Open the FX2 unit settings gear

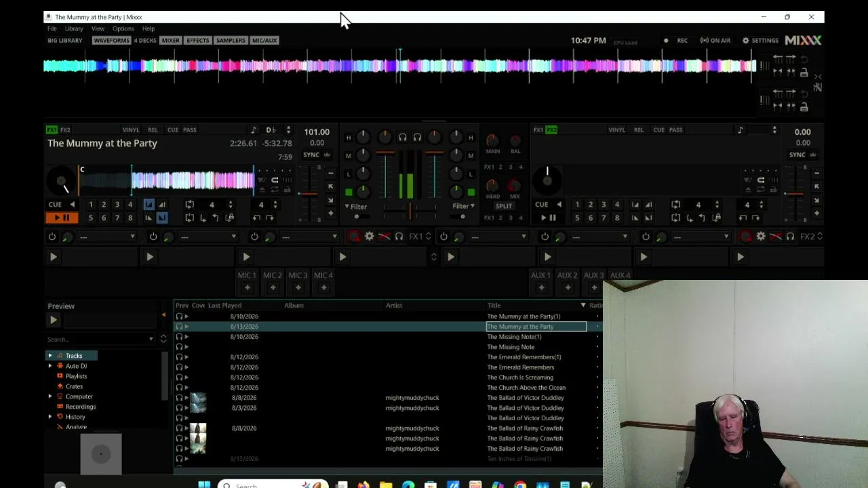tap(761, 237)
